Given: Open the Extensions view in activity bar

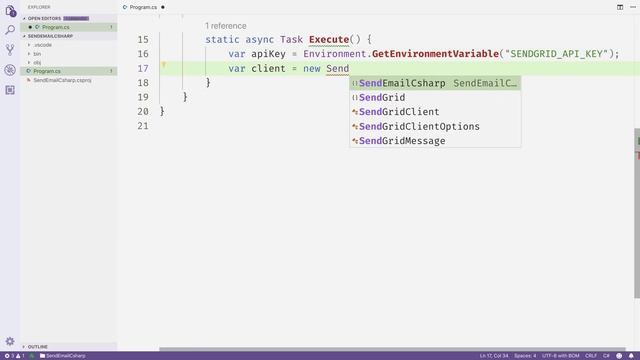Looking at the screenshot, I should [x=10, y=90].
